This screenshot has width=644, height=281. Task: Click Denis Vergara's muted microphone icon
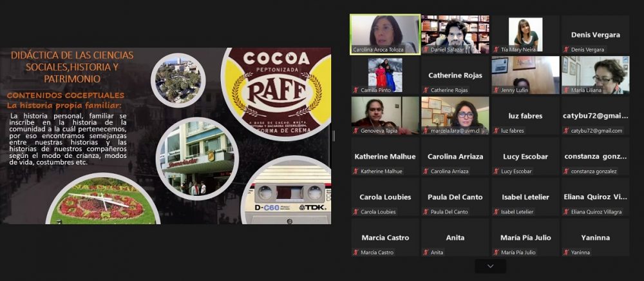point(566,50)
